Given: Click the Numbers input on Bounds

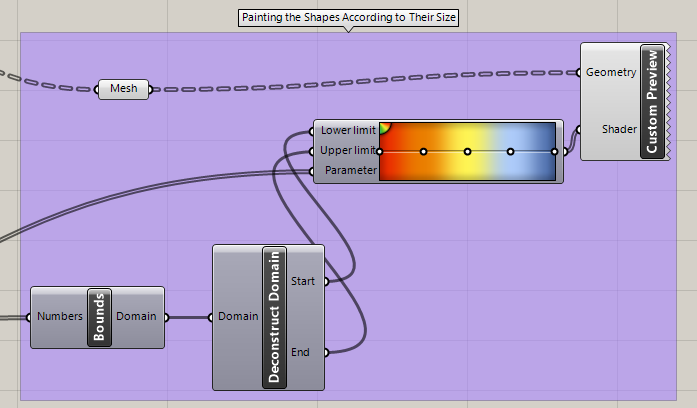Looking at the screenshot, I should pos(59,317).
